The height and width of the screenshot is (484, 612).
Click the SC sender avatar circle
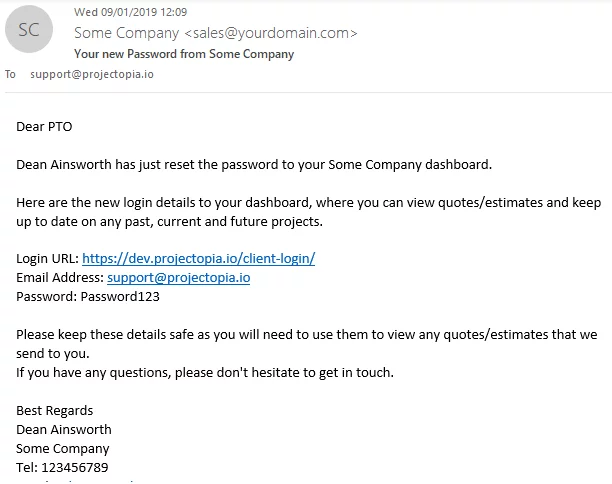(29, 29)
